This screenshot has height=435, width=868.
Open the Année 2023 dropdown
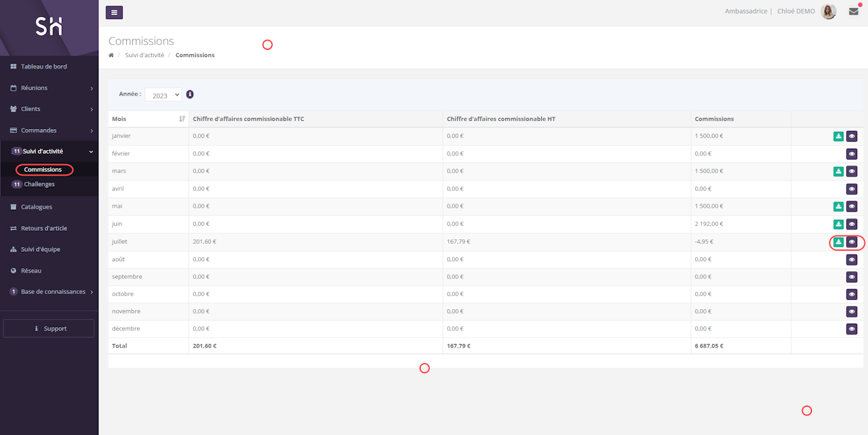pyautogui.click(x=163, y=95)
